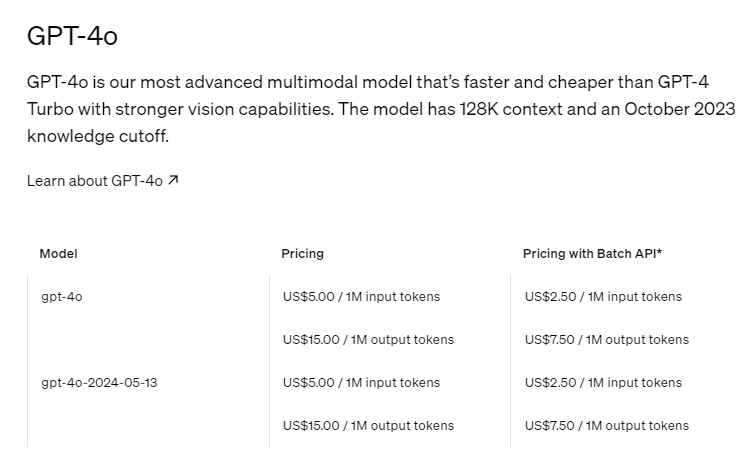This screenshot has height=462, width=756.
Task: Select the gpt-4o-2024-05-13 model name cell
Action: [x=99, y=383]
